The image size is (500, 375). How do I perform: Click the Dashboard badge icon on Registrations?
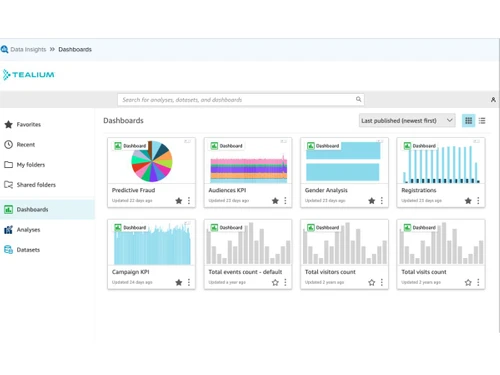[407, 146]
